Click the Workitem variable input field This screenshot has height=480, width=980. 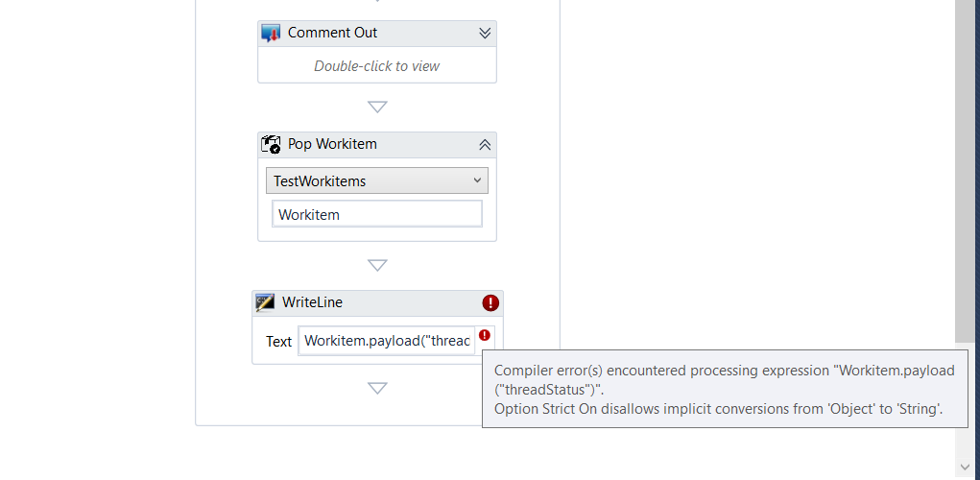[377, 214]
